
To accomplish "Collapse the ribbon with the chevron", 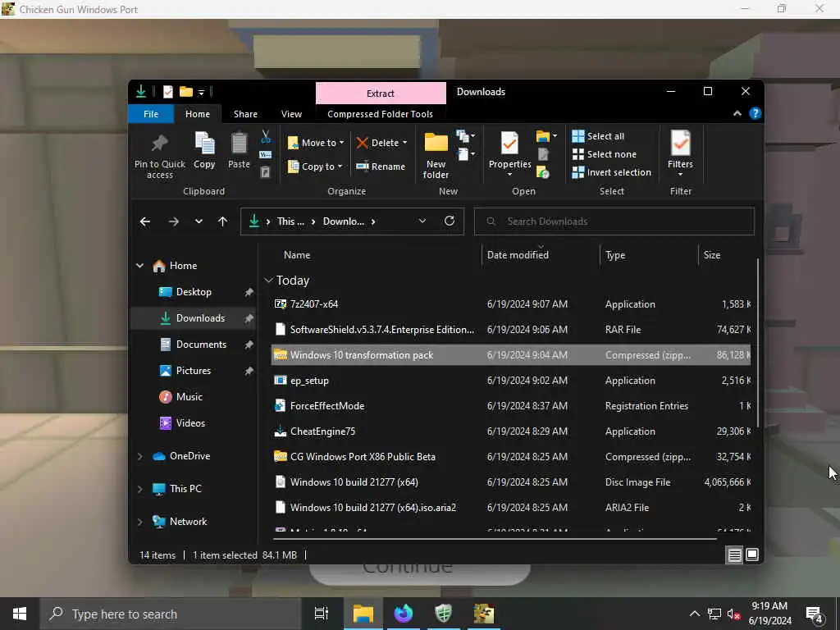I will 737,113.
